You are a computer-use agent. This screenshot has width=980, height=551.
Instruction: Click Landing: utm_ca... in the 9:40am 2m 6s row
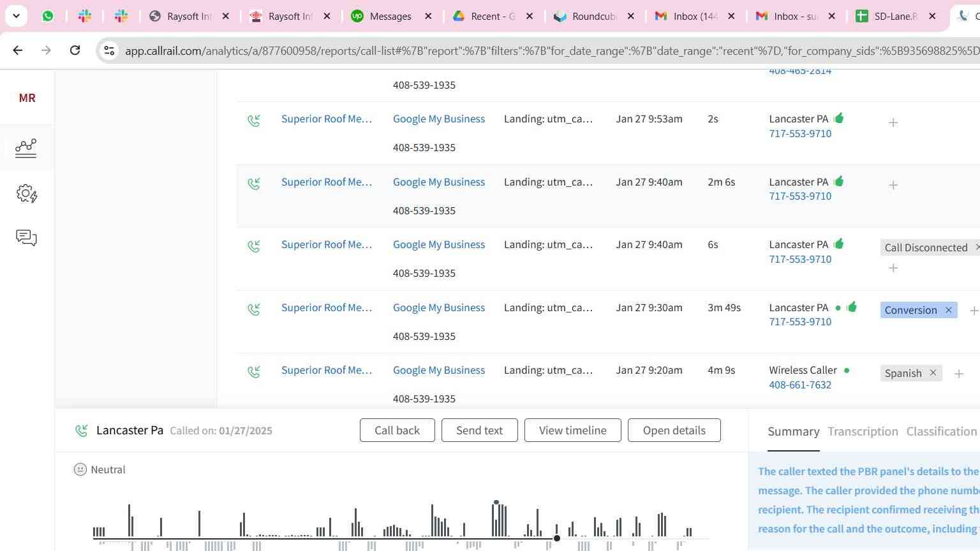pyautogui.click(x=548, y=182)
